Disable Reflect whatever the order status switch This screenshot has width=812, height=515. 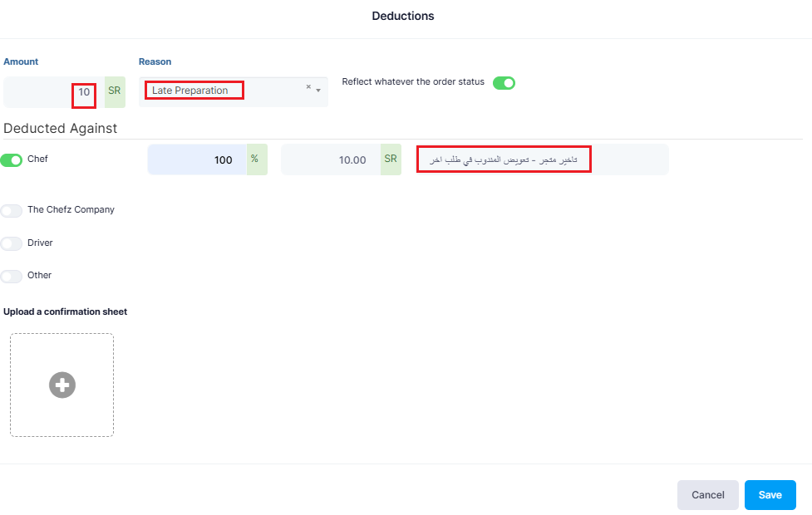504,83
